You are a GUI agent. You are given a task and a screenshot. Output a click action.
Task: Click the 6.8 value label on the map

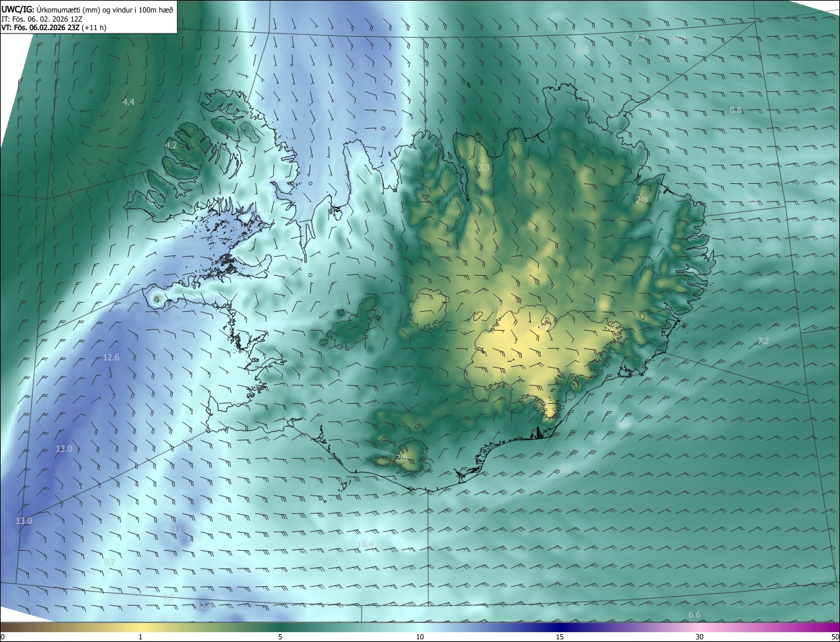736,110
